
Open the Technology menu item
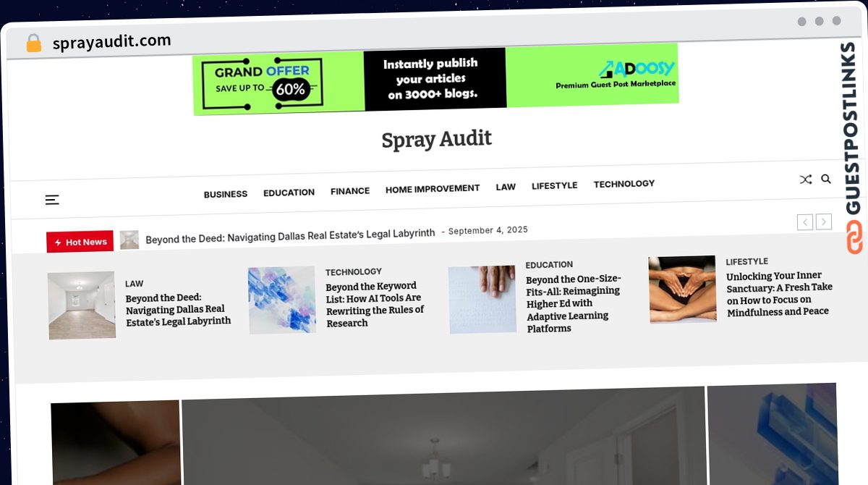[624, 184]
